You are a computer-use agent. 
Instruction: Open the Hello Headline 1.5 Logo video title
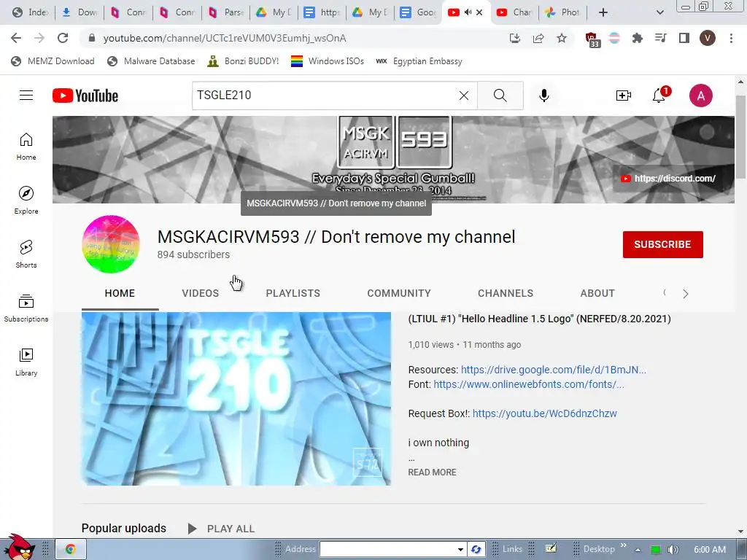point(539,319)
